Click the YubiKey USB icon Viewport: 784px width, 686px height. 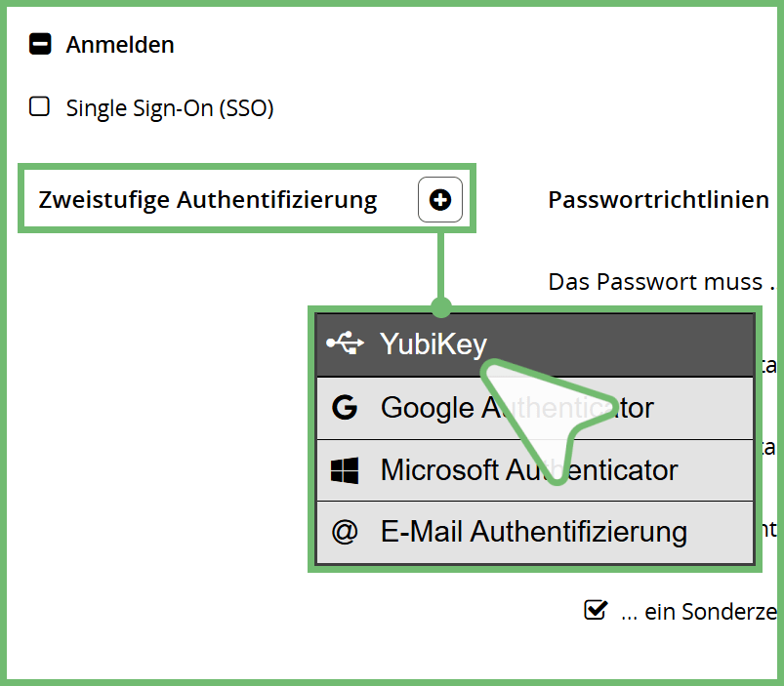coord(344,343)
